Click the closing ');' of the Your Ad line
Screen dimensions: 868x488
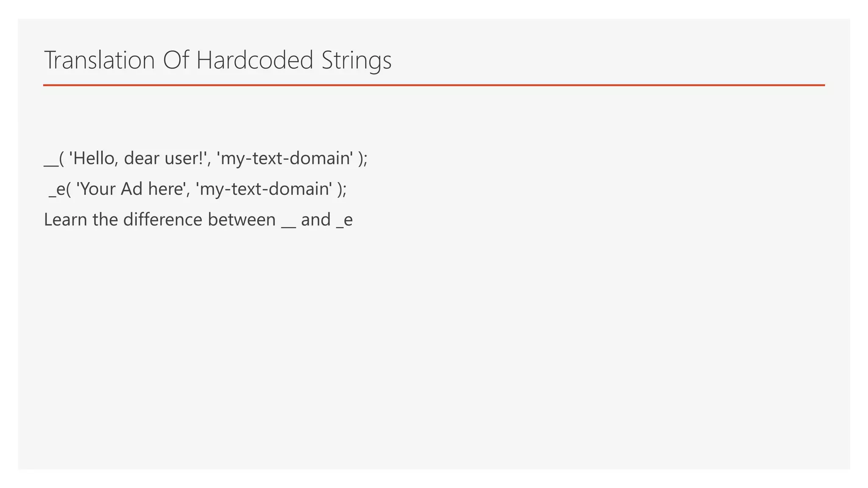pyautogui.click(x=342, y=189)
